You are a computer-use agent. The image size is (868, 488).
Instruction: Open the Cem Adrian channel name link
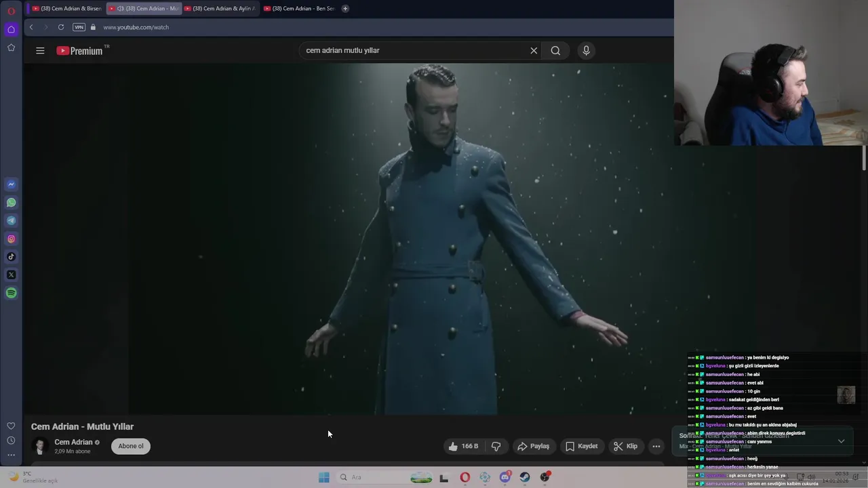pos(73,442)
